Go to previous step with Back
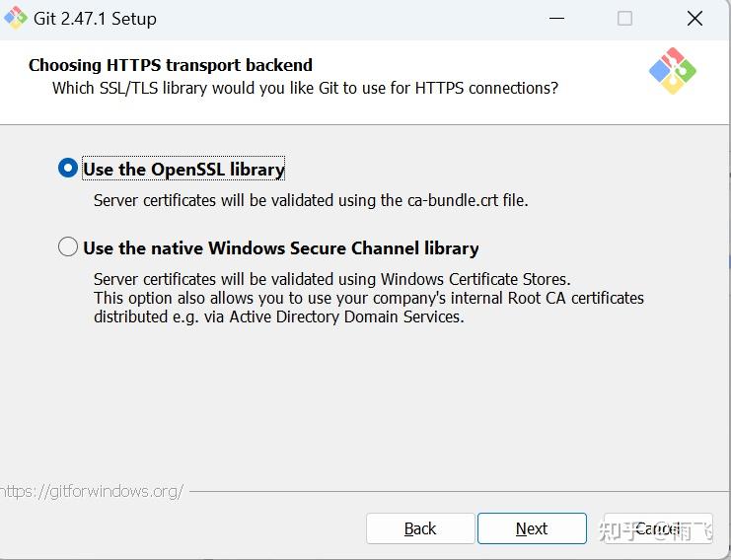This screenshot has width=731, height=560. 419,528
